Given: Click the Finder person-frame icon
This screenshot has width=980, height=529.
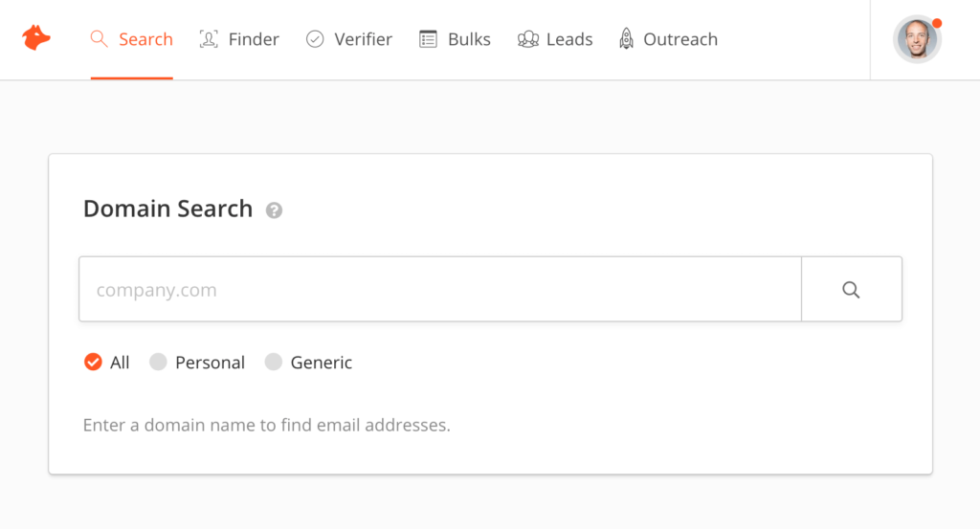Looking at the screenshot, I should pos(209,39).
